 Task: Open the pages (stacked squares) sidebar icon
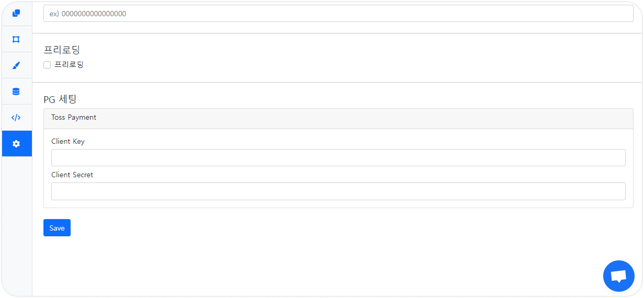(16, 13)
